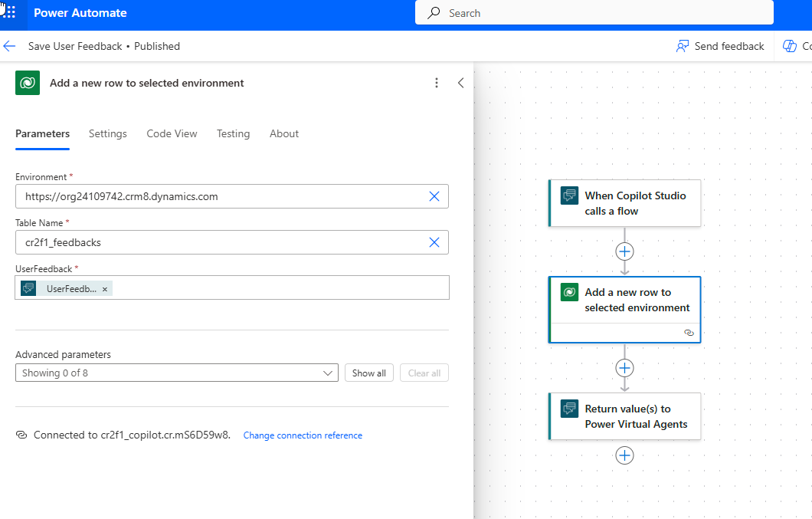Add step below Return value(s) card
Screen dimensions: 812x519
(x=624, y=455)
